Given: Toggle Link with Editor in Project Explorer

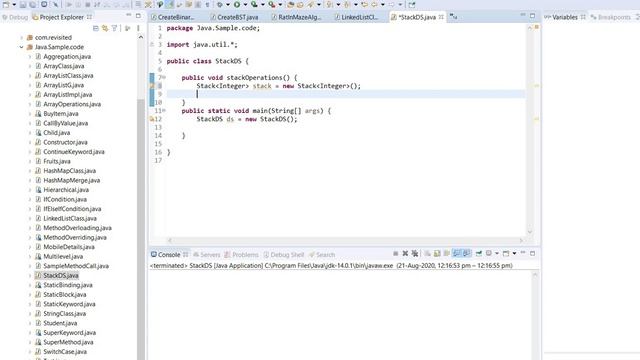Looking at the screenshot, I should tap(105, 28).
